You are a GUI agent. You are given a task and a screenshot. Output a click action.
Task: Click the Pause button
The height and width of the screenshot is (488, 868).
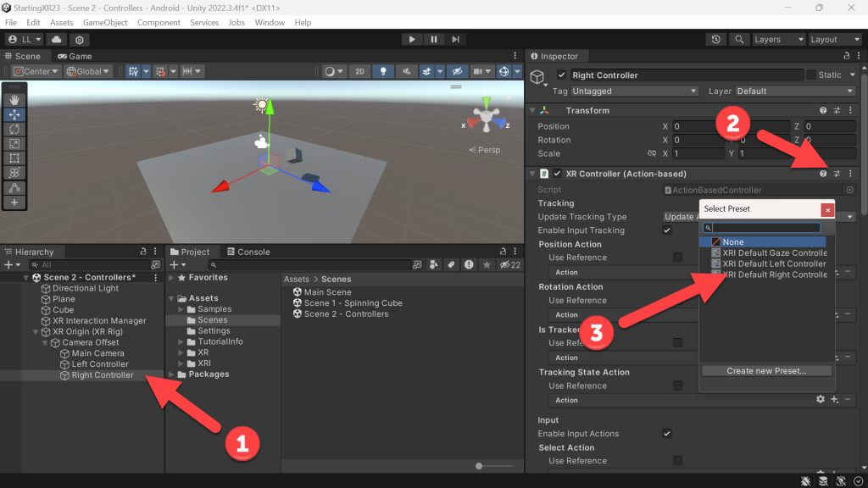434,39
